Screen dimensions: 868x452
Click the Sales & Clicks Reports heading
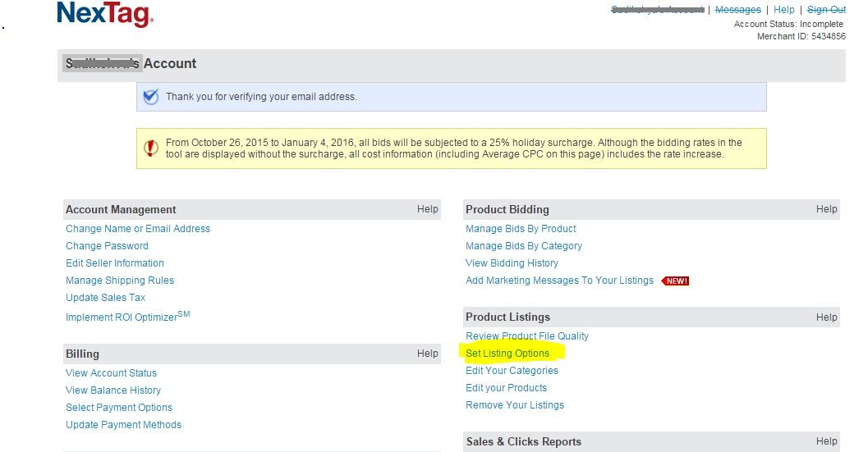pyautogui.click(x=524, y=441)
